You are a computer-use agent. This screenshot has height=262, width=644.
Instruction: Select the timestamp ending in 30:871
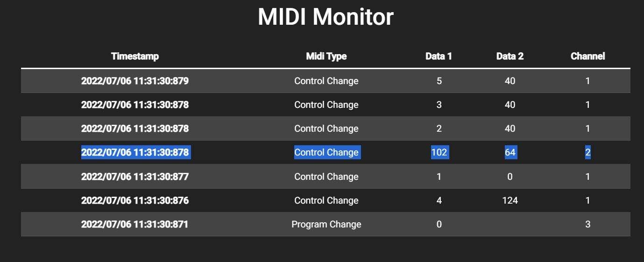(x=135, y=224)
